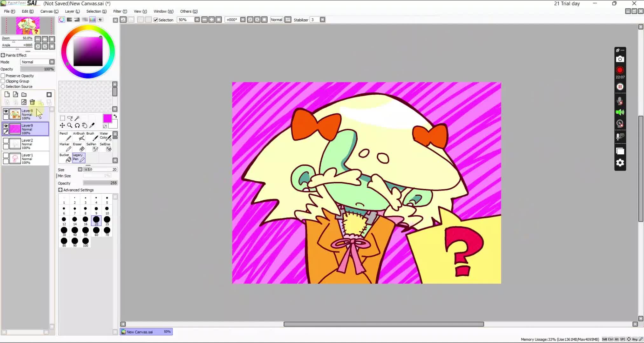Expand the Paints Effect section

pos(3,55)
